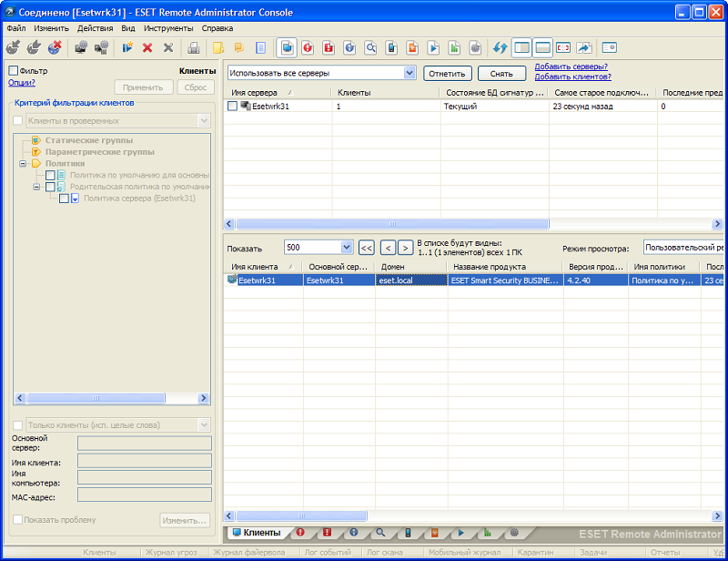Viewport: 728px width, 561px height.
Task: Open the Reports chart toolbar icon
Action: (454, 47)
